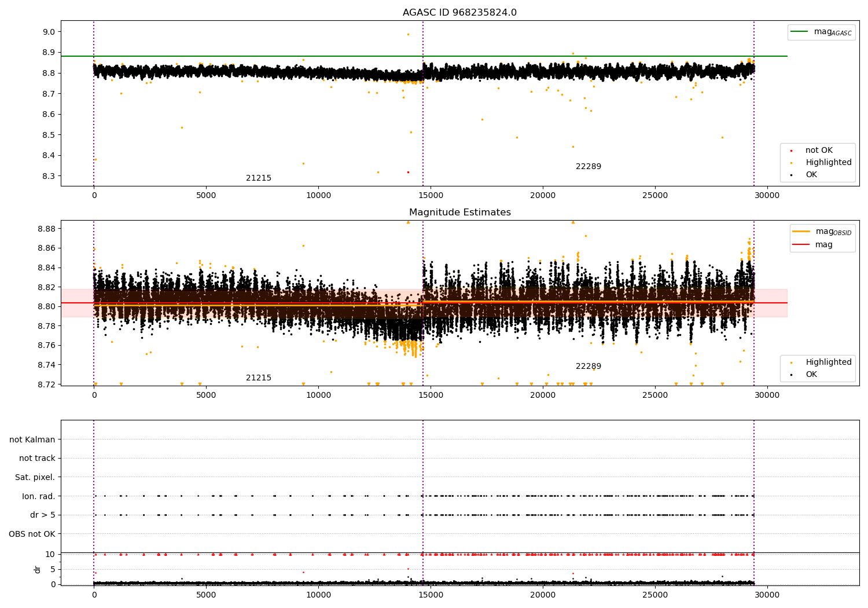Click the red 'not OK' data point near 8.32

click(408, 172)
